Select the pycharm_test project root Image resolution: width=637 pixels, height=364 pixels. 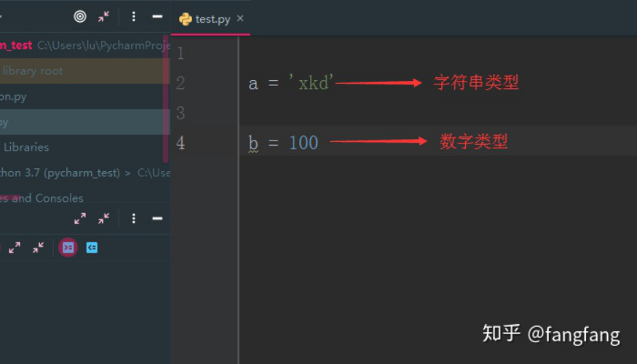[x=16, y=45]
